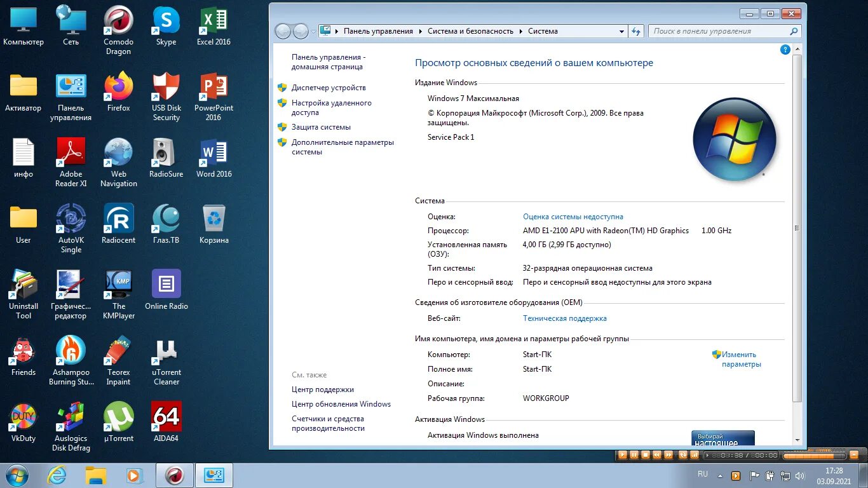Pause playback on the mini player
Screen dimensions: 868x488
point(634,455)
